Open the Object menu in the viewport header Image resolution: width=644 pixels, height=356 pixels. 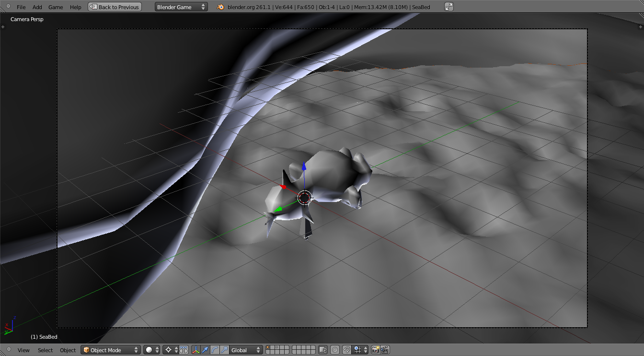tap(68, 350)
